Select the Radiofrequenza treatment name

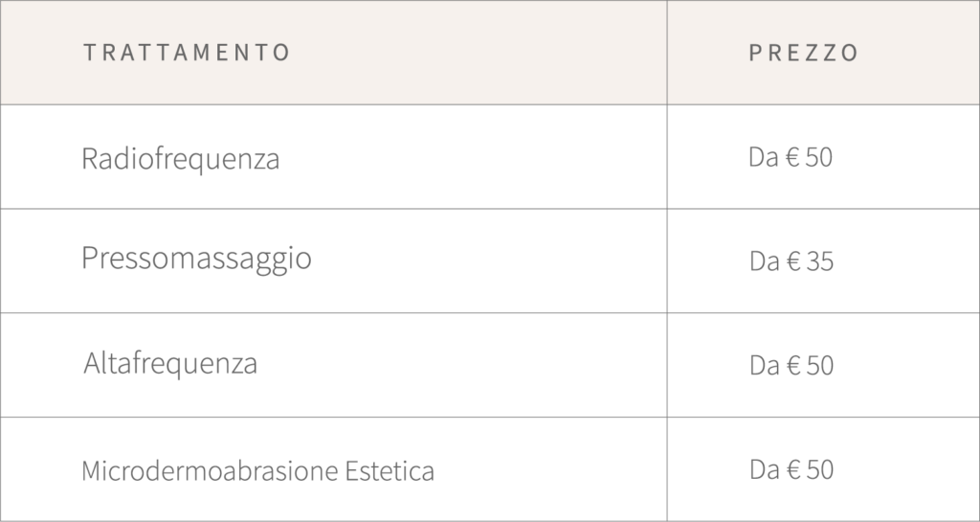(x=181, y=158)
